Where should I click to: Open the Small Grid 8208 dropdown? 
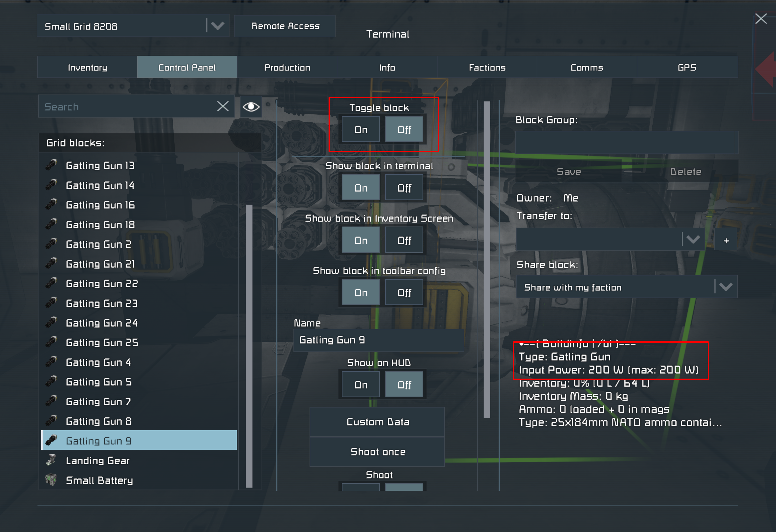217,26
